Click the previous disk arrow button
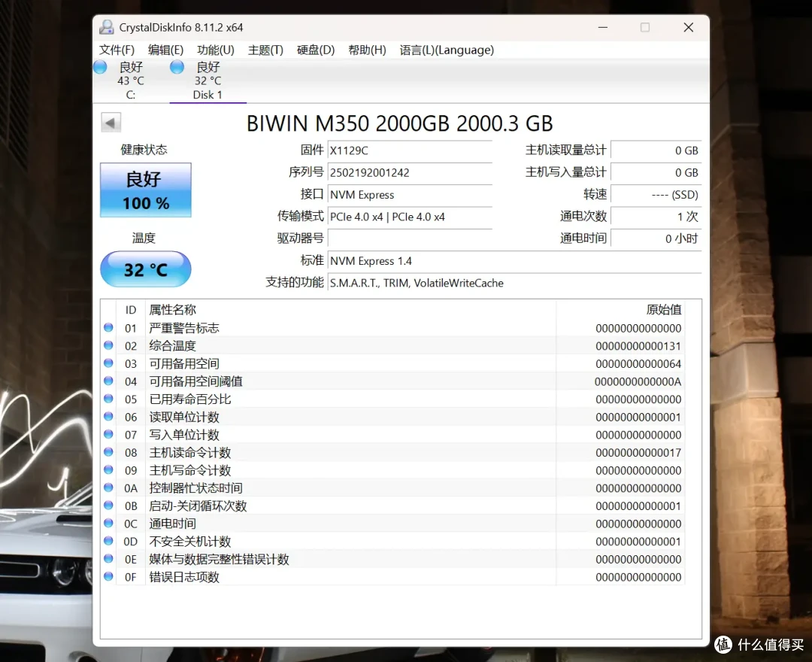The width and height of the screenshot is (812, 662). point(111,123)
